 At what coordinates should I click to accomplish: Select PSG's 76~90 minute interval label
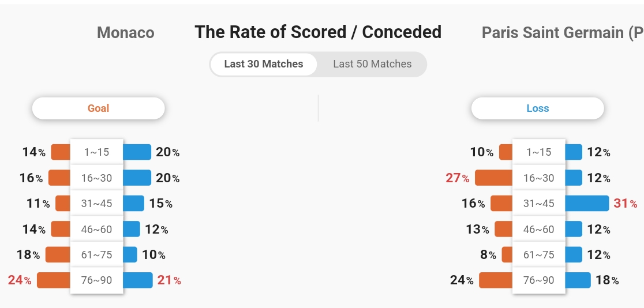coord(539,280)
